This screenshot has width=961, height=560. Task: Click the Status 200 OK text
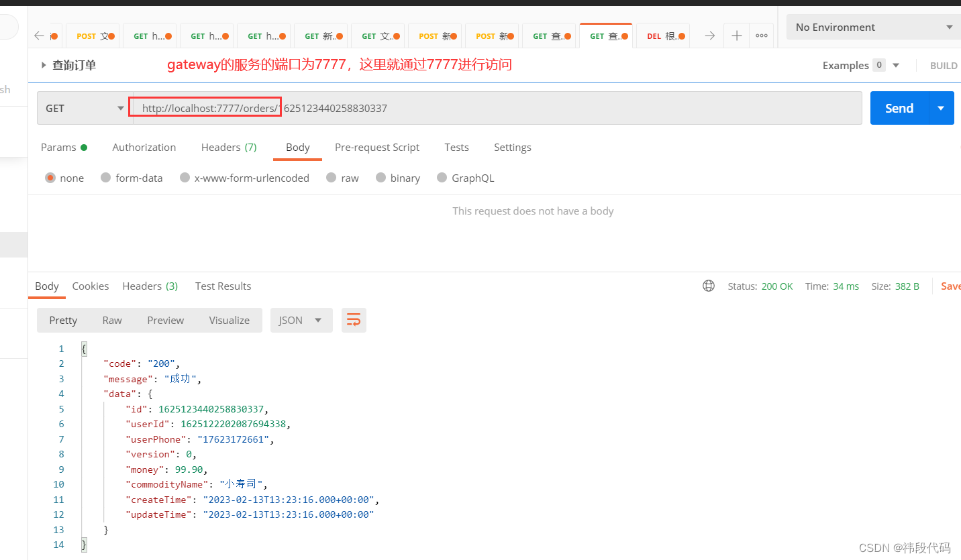click(760, 286)
